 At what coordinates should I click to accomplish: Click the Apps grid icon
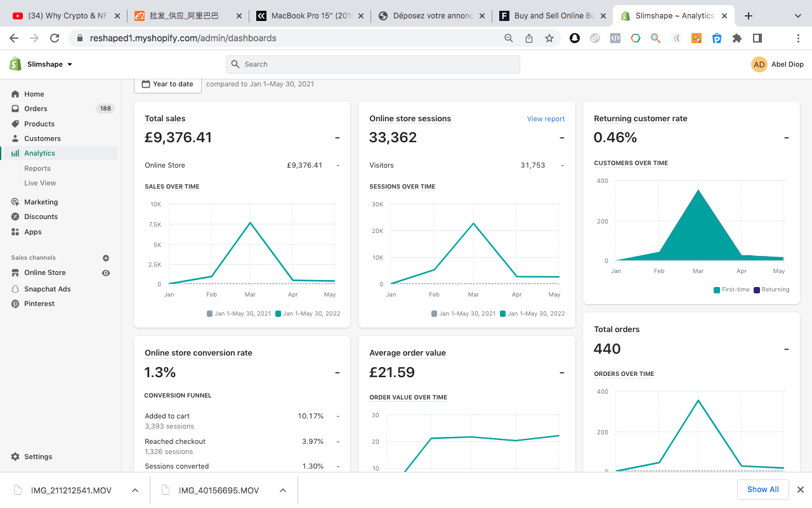pos(15,232)
